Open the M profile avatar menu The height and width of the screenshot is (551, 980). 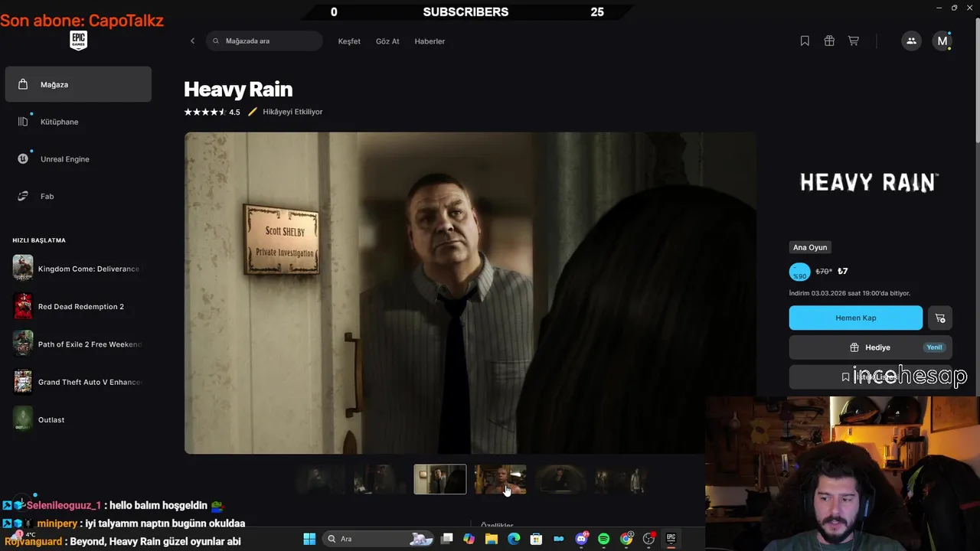coord(942,41)
